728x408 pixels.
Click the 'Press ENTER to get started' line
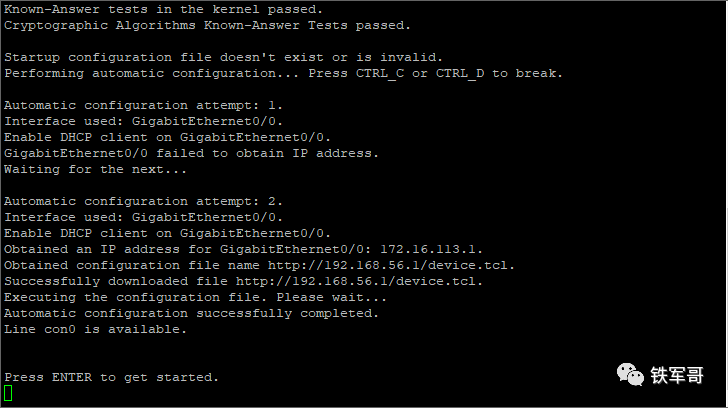click(x=111, y=377)
